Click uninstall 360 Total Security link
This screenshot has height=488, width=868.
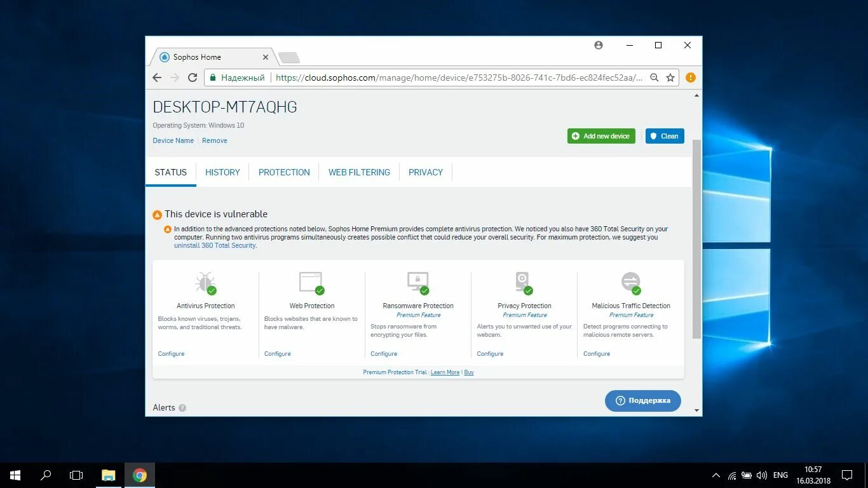click(x=215, y=245)
